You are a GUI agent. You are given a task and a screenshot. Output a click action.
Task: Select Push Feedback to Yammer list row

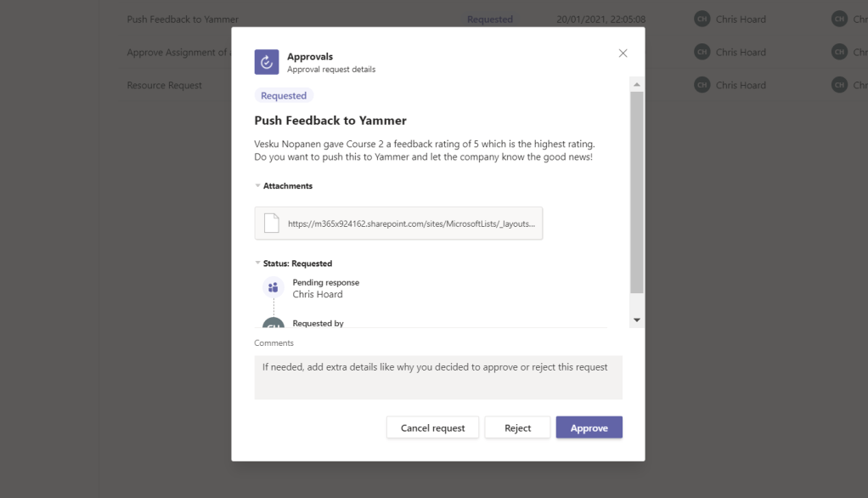pyautogui.click(x=183, y=20)
